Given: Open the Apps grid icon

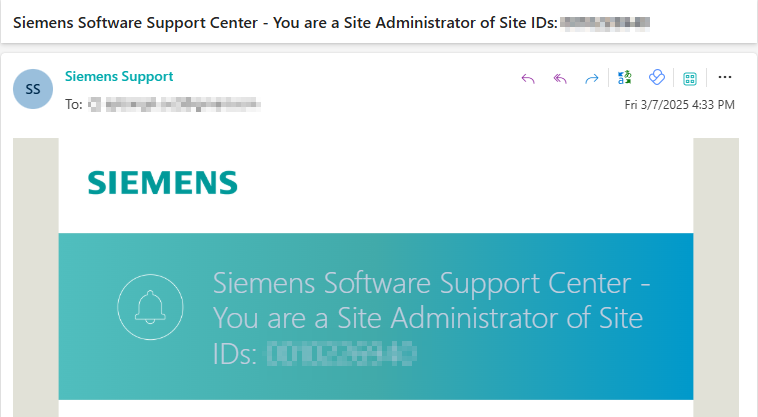Looking at the screenshot, I should click(x=690, y=78).
